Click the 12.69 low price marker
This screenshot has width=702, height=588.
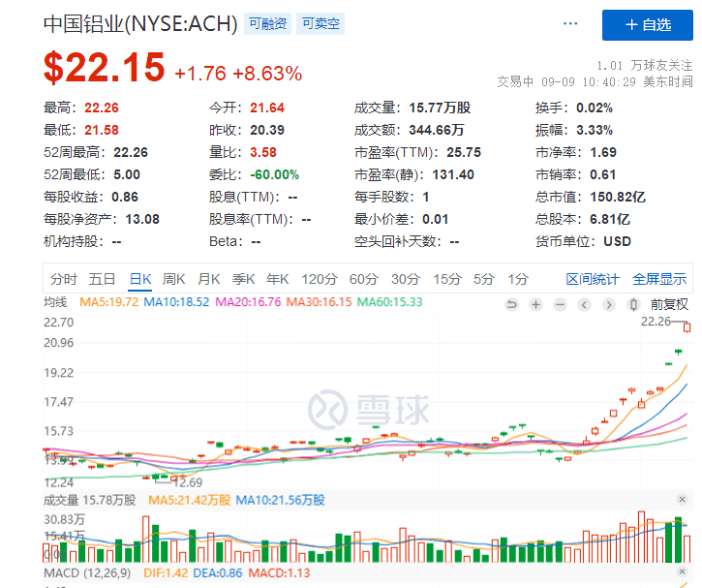188,482
